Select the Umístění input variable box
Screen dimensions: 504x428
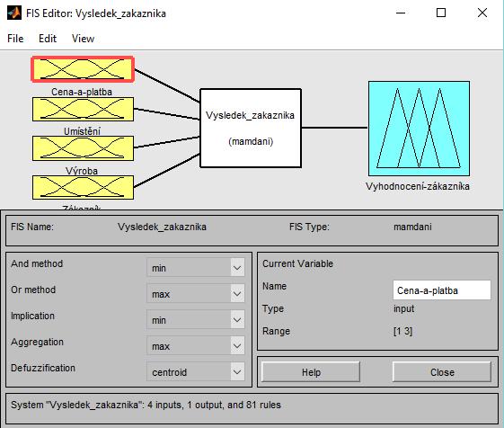[x=83, y=110]
